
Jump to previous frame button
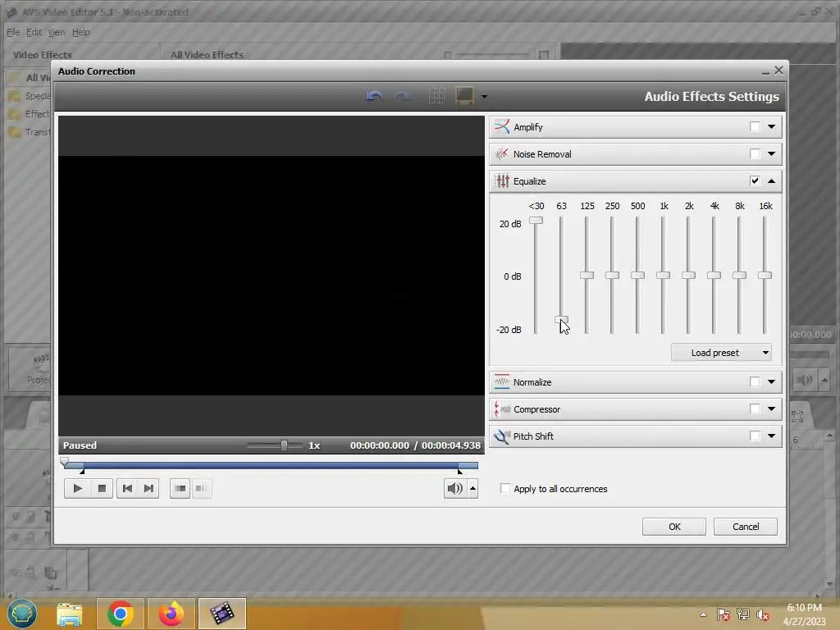coord(127,489)
